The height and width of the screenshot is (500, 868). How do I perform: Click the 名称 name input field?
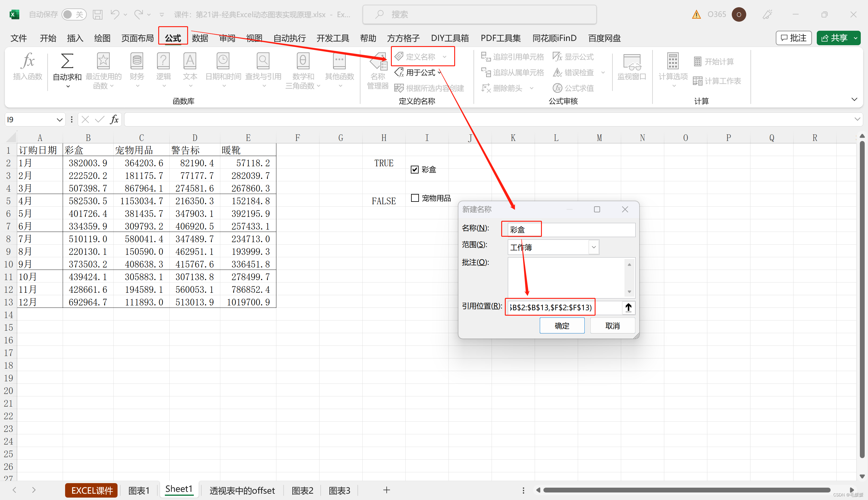(571, 230)
